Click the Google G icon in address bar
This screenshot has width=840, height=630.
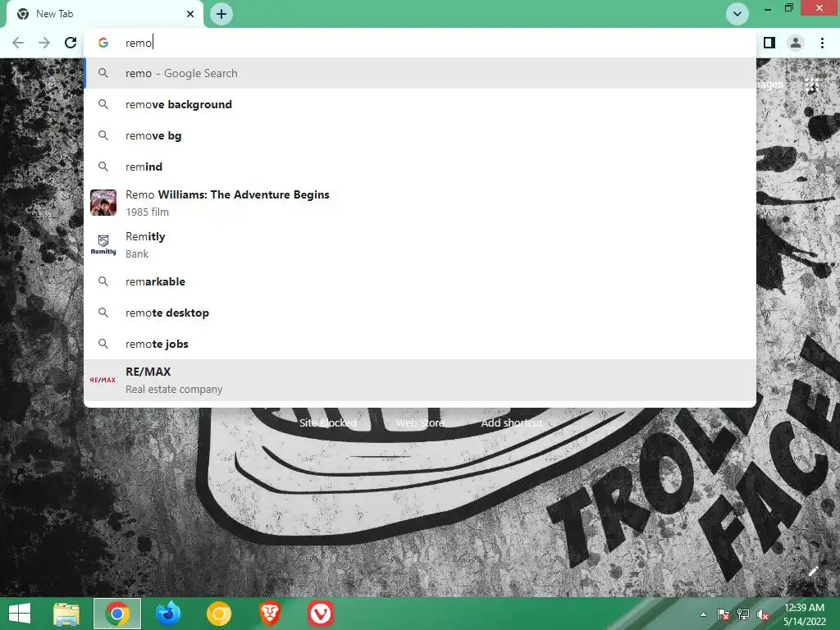pos(103,43)
